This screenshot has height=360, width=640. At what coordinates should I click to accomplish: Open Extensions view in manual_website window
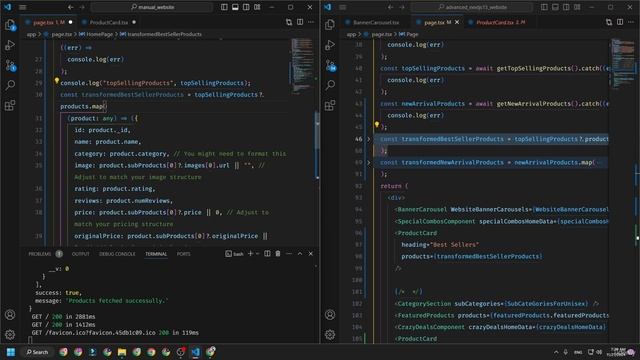pyautogui.click(x=10, y=105)
